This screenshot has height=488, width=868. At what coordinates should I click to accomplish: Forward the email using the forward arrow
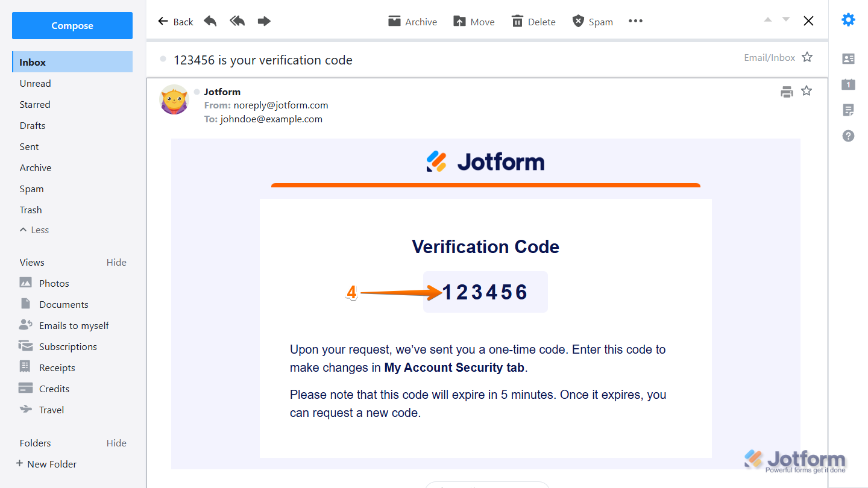pos(263,20)
